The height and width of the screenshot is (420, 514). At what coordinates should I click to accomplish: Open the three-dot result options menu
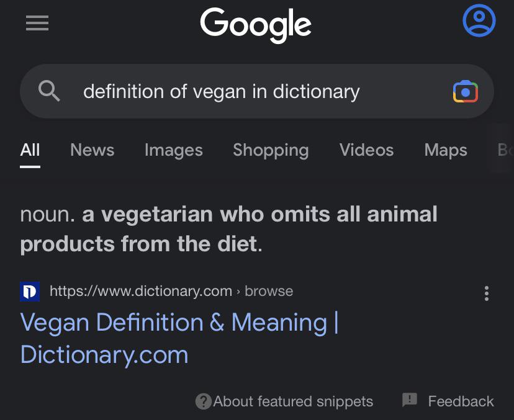click(x=487, y=293)
